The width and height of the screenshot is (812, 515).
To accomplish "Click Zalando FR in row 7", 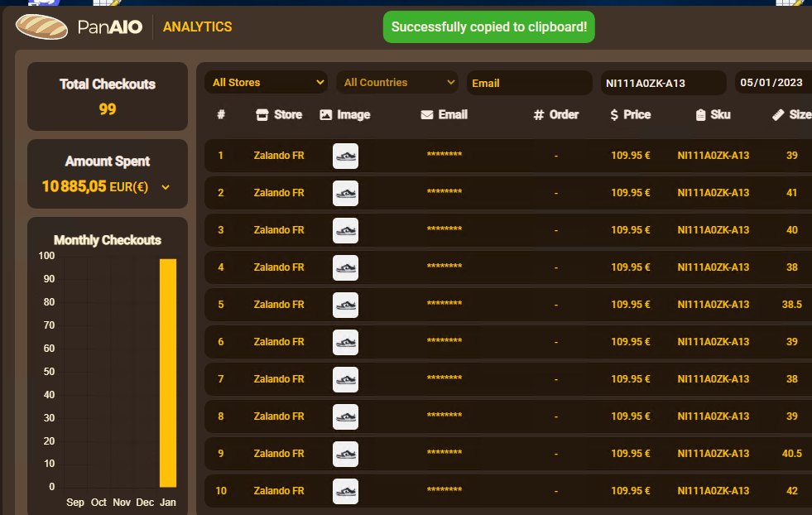I will [279, 379].
